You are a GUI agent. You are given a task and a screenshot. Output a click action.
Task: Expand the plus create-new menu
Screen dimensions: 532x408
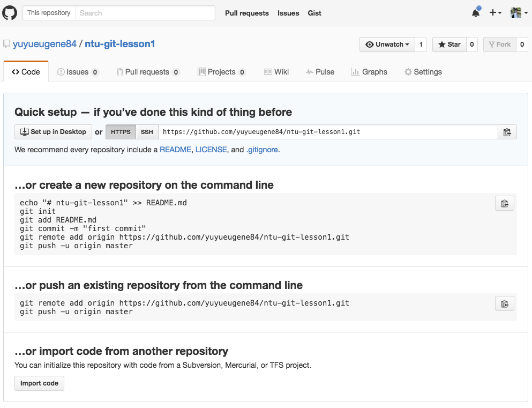click(x=495, y=13)
